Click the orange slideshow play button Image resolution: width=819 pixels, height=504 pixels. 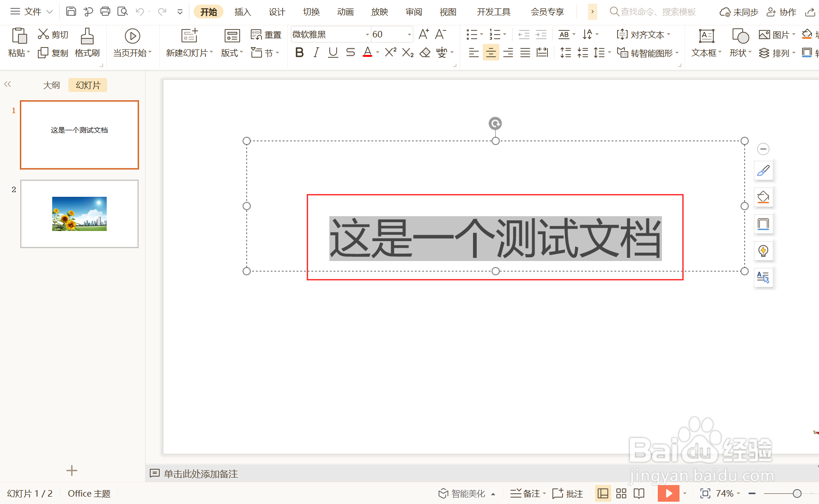tap(668, 493)
